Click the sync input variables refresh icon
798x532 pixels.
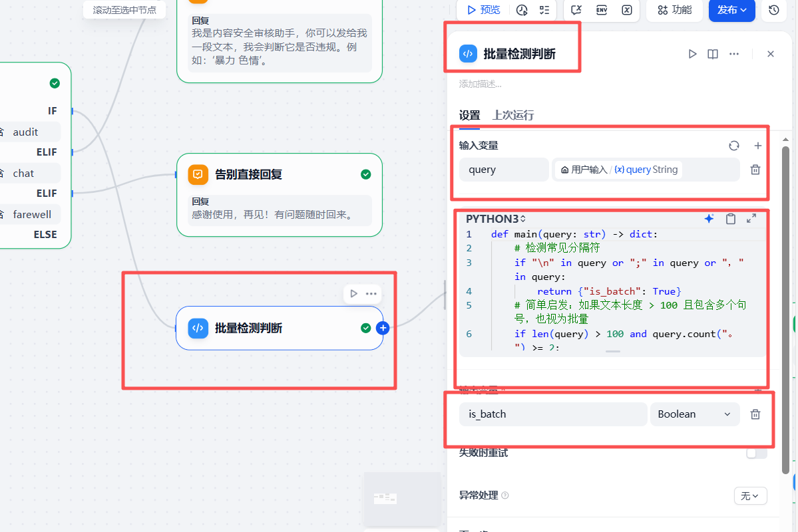734,146
